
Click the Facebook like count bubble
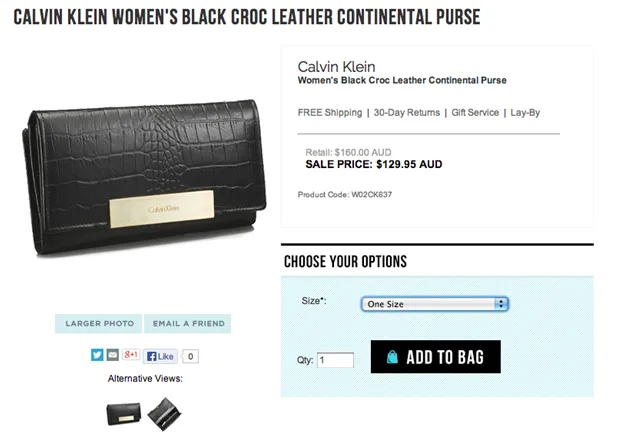[190, 355]
